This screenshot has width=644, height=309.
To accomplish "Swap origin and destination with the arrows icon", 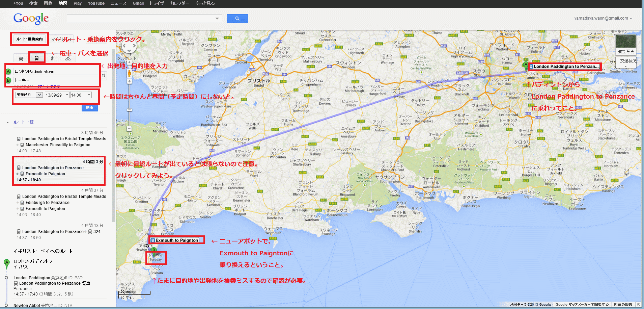I will tap(104, 76).
